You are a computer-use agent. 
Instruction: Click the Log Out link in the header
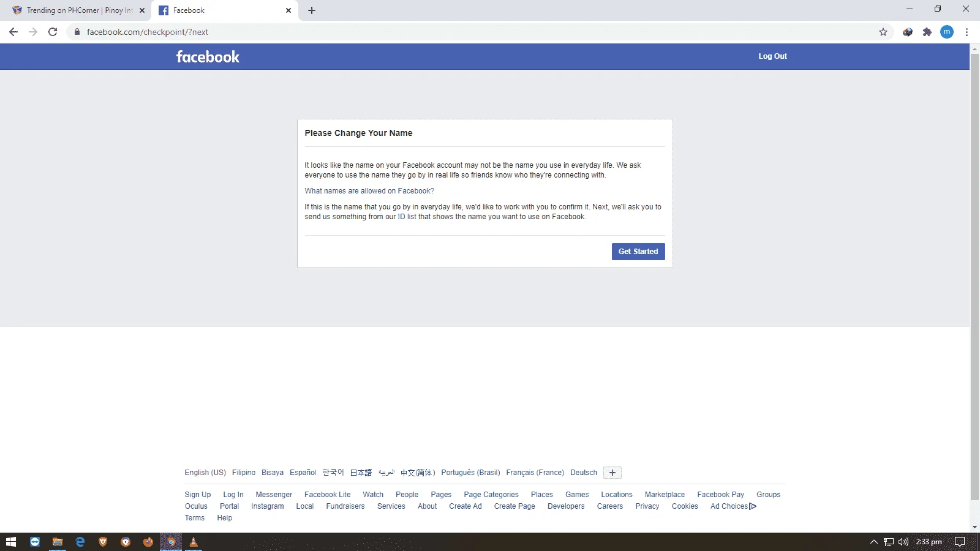click(772, 56)
